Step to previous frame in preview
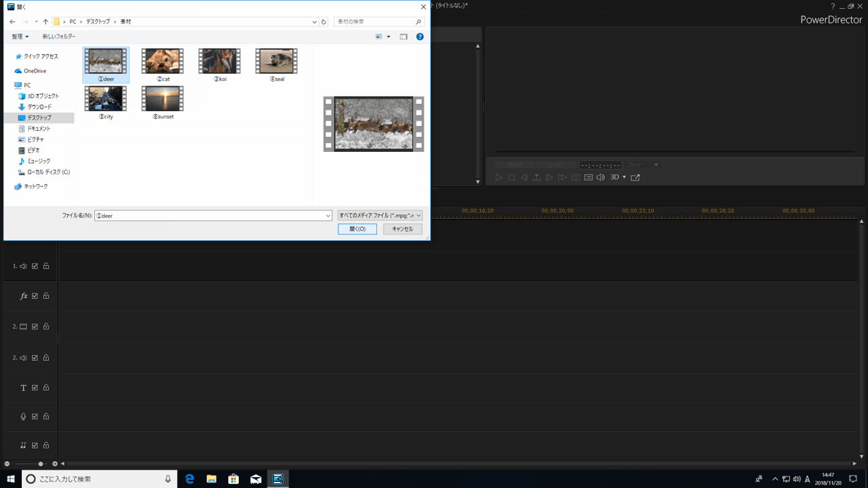868x488 pixels. (x=524, y=178)
